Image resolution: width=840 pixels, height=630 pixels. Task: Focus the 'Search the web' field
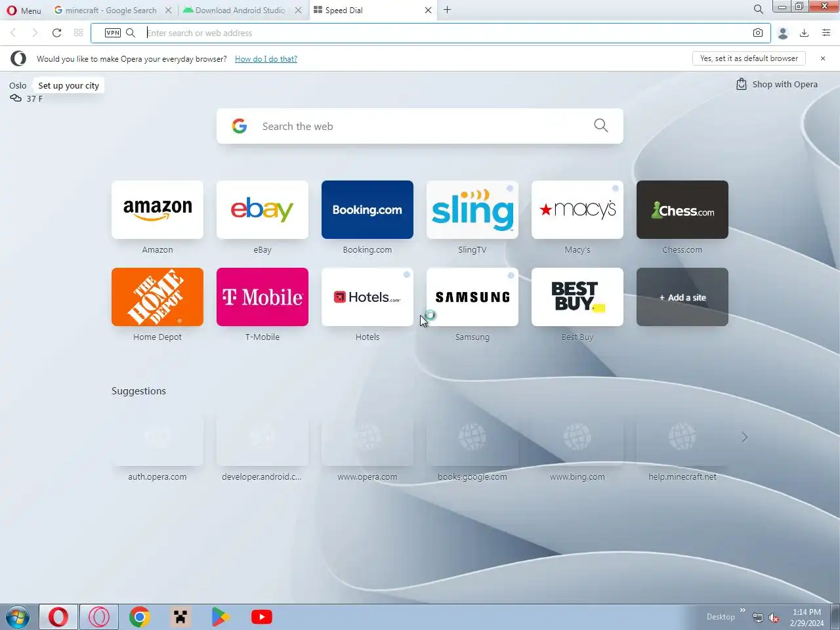(x=420, y=126)
